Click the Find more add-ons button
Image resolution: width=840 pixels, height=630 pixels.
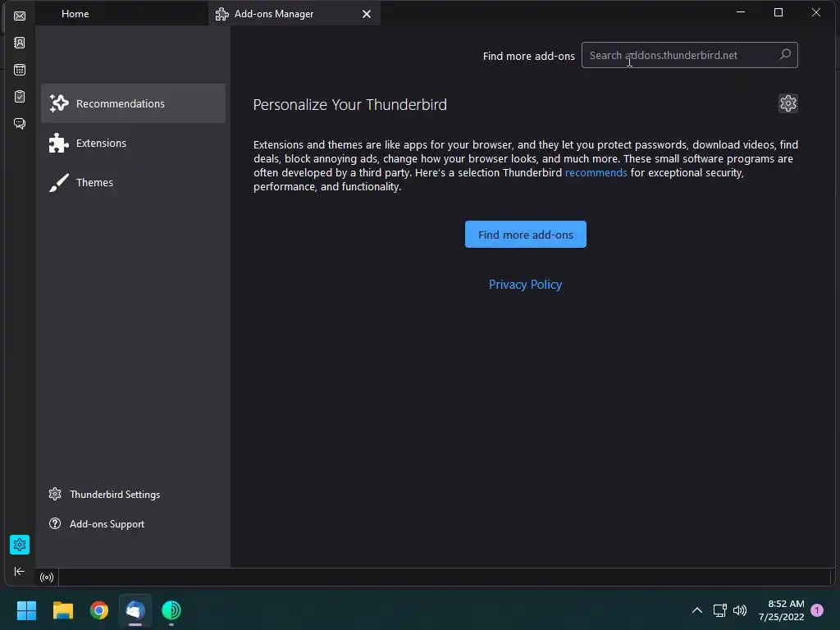click(525, 234)
